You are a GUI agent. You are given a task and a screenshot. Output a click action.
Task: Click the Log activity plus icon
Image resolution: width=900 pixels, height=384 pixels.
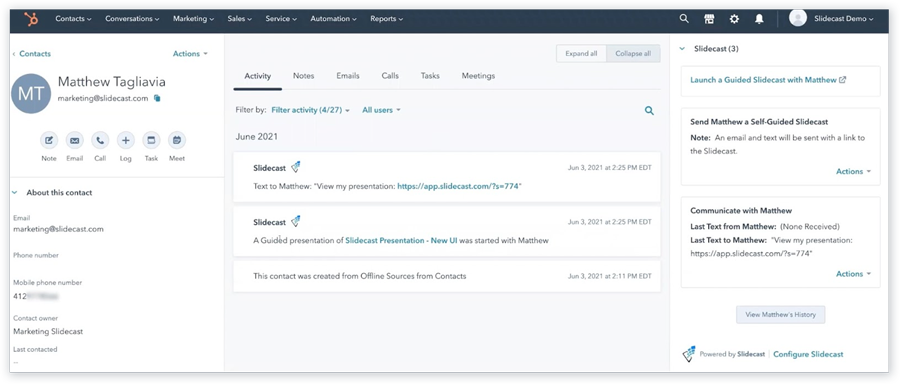pyautogui.click(x=126, y=140)
